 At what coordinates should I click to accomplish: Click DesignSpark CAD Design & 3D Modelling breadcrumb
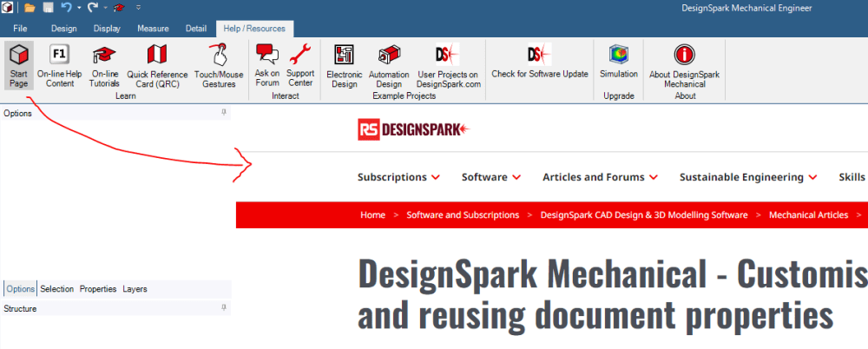click(x=644, y=215)
